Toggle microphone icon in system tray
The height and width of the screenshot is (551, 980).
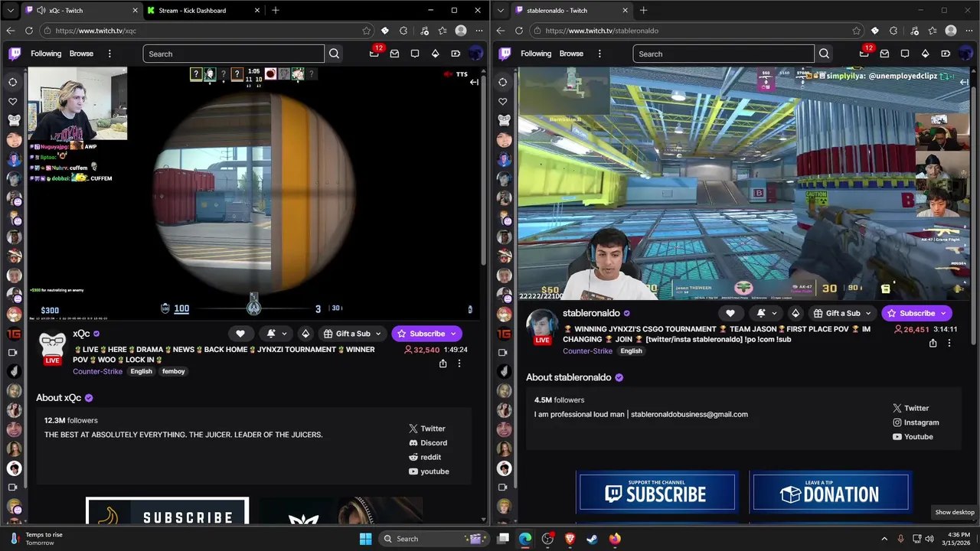coord(900,539)
